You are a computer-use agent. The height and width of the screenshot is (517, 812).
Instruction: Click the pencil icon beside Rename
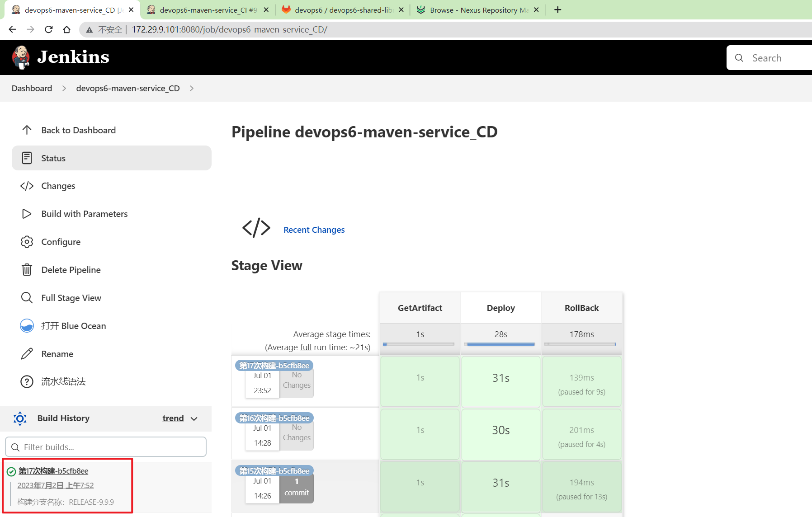click(x=27, y=354)
